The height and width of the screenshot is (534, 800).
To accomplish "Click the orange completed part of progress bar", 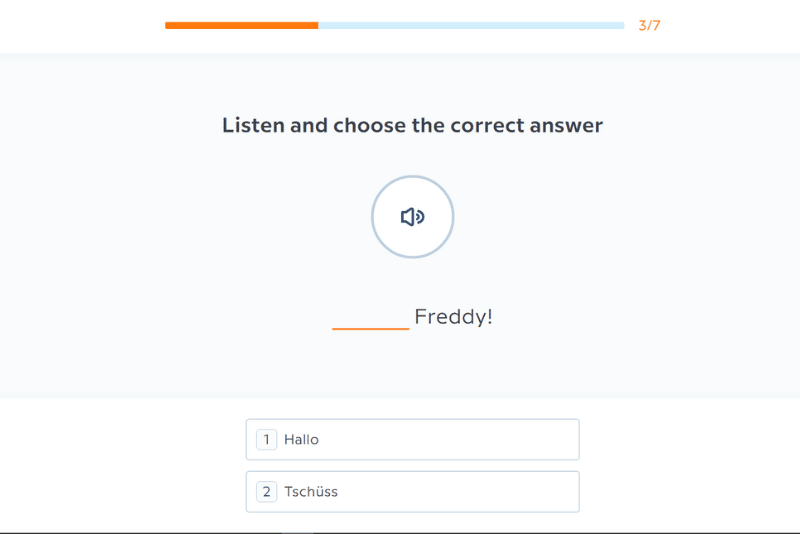I will click(241, 25).
